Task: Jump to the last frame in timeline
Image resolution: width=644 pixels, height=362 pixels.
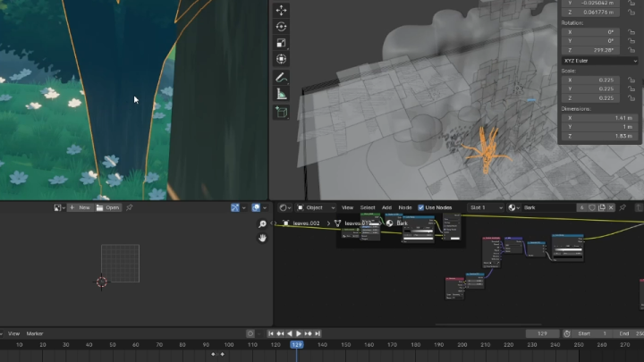Action: click(x=318, y=333)
